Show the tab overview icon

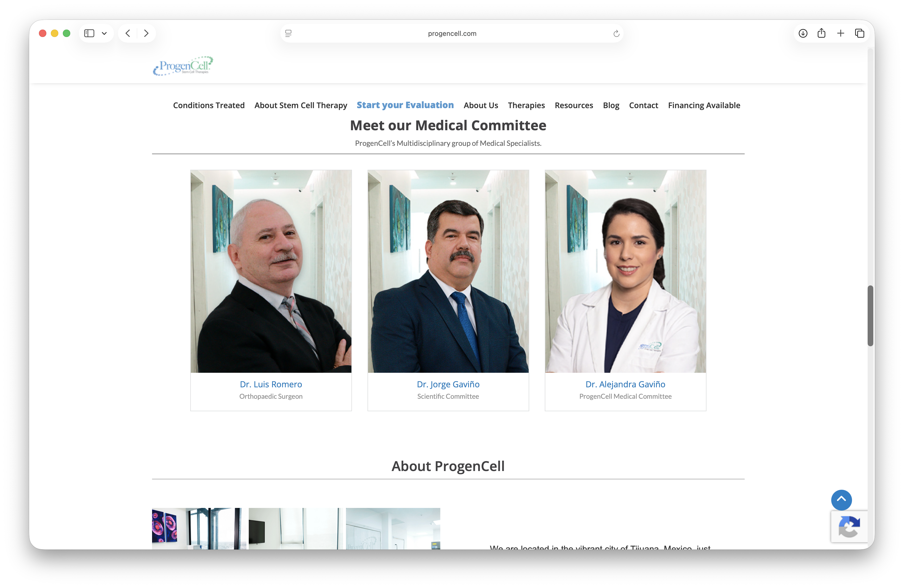pyautogui.click(x=860, y=34)
